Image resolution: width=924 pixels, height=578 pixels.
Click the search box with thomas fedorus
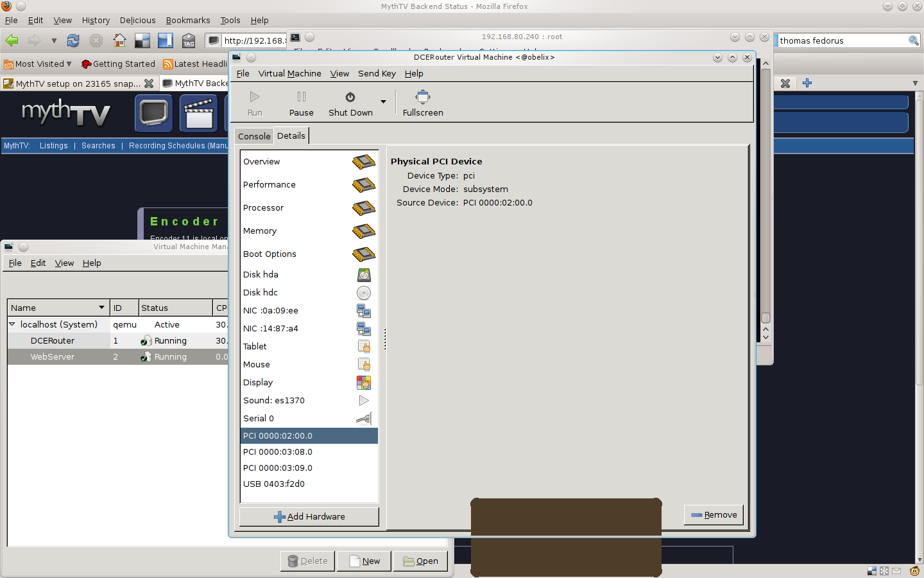pos(842,41)
